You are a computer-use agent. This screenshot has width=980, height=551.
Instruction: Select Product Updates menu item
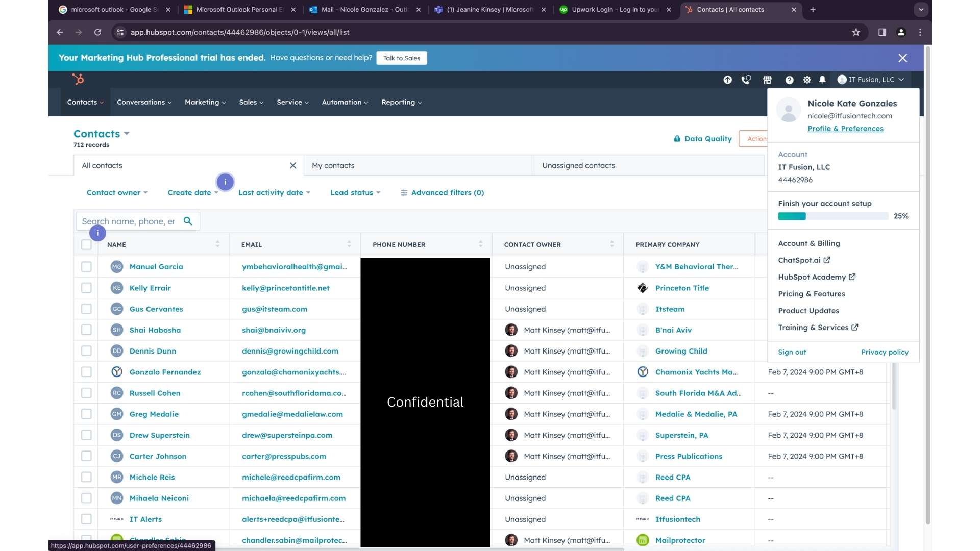[808, 311]
